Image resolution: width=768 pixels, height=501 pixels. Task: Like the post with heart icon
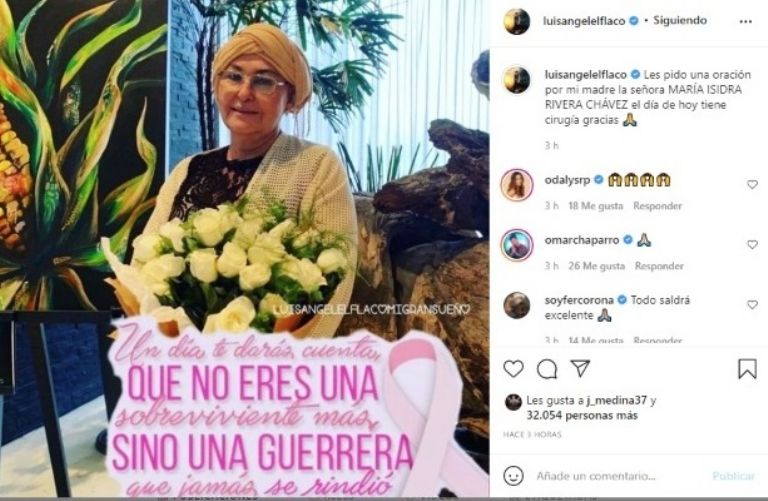513,368
